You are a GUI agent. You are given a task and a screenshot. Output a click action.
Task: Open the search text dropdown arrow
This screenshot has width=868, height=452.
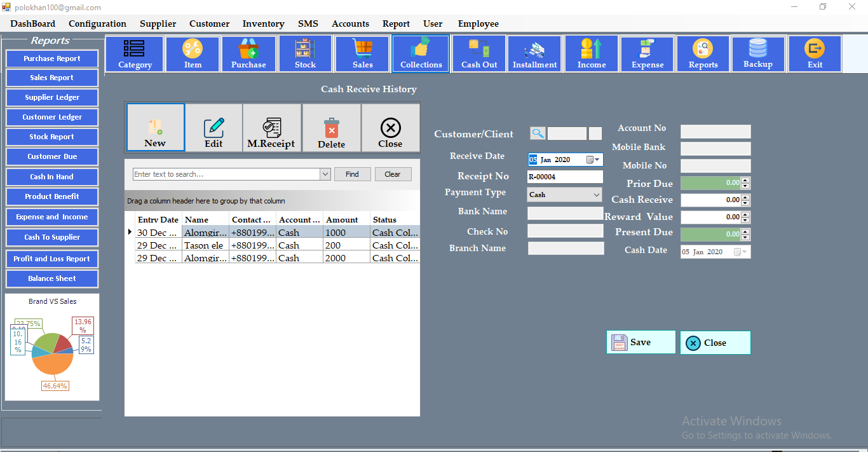(325, 174)
